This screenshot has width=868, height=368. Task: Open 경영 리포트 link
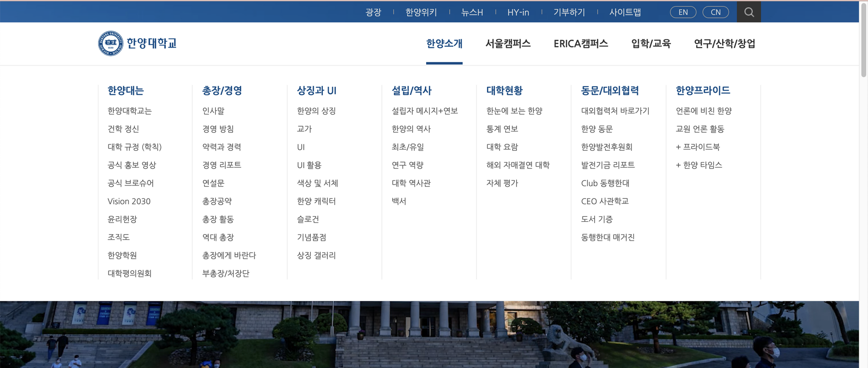coord(222,165)
